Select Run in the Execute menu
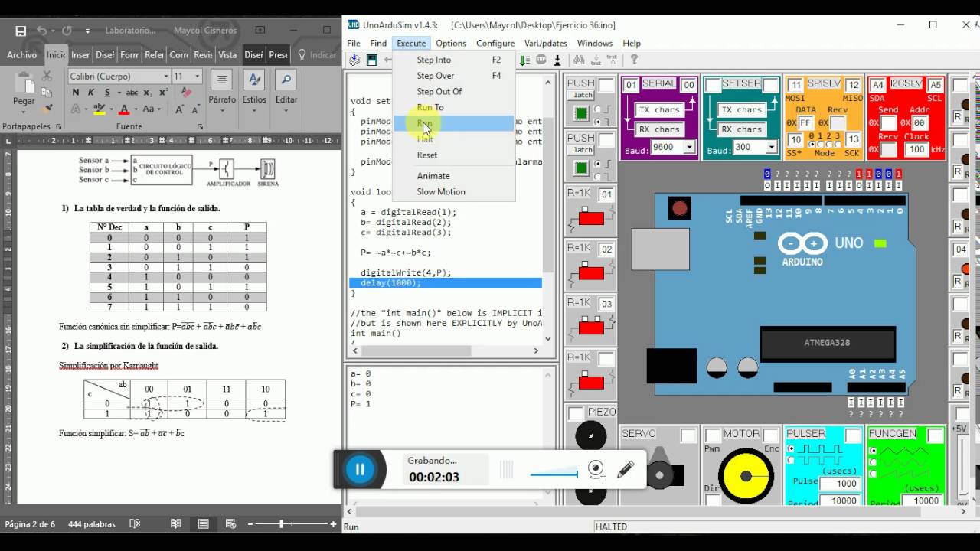The height and width of the screenshot is (551, 980). (452, 123)
